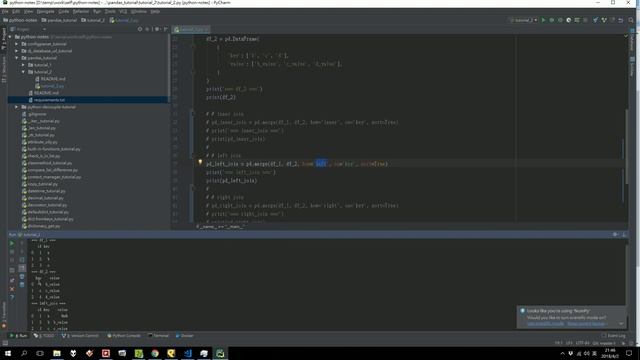Open Visual Studio Code from the taskbar
Viewport: 640px width, 360px height.
tap(187, 353)
